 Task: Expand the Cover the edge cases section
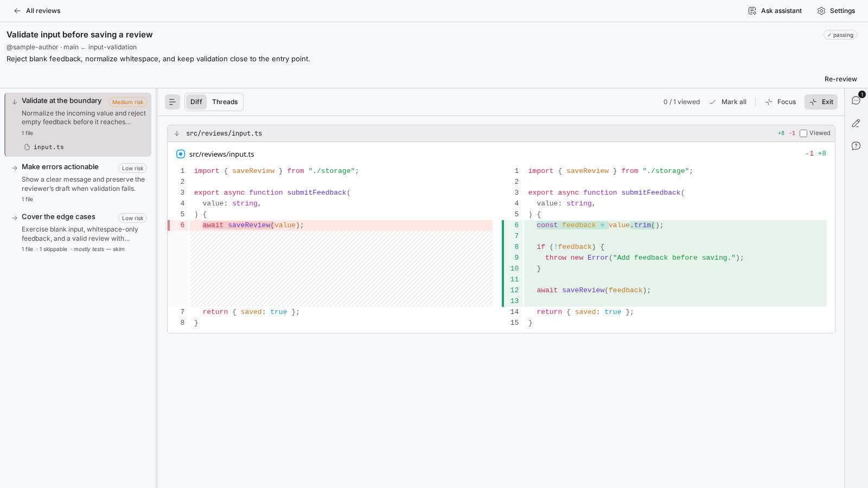[15, 217]
